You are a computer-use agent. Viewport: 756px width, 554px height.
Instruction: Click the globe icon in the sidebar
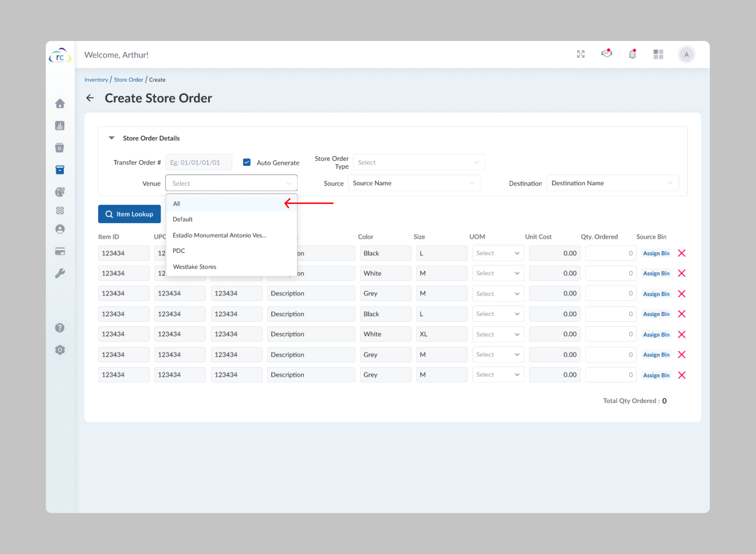tap(60, 192)
